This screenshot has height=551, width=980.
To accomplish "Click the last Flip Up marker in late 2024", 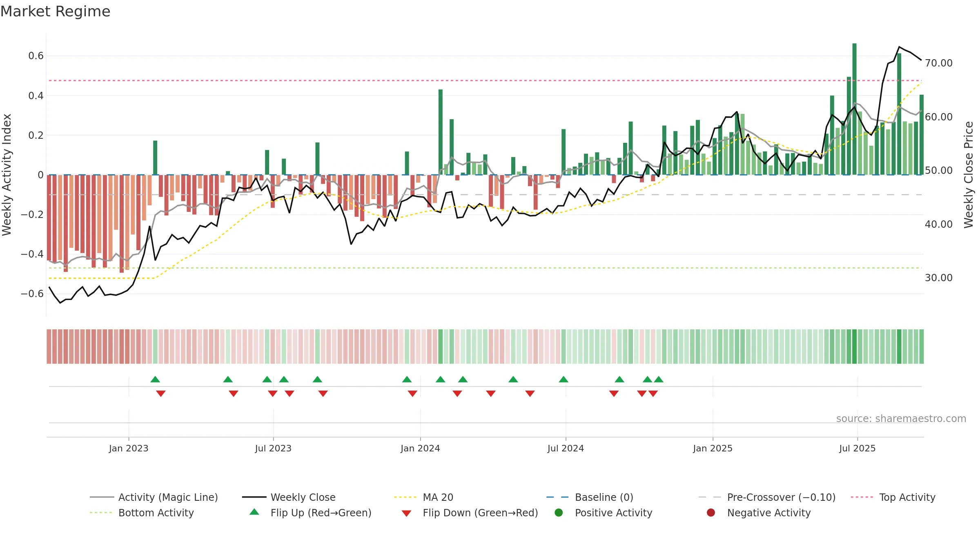I will pos(659,379).
